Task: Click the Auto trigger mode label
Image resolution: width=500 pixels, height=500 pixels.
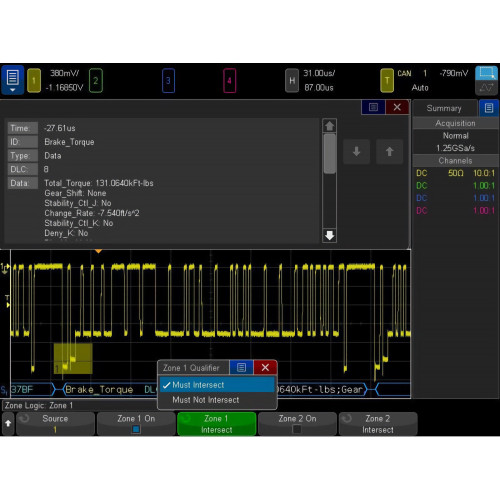Action: (x=420, y=88)
